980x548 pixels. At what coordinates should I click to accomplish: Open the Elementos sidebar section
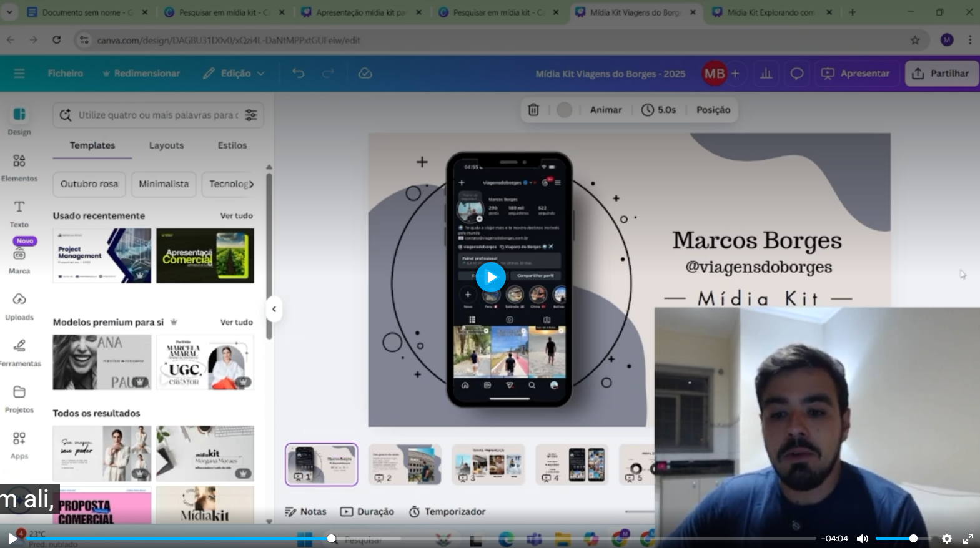click(19, 167)
